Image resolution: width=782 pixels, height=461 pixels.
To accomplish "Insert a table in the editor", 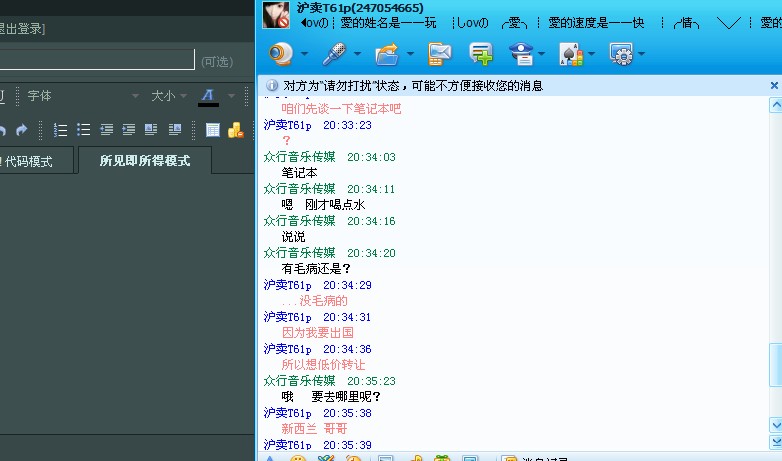I will [x=213, y=130].
